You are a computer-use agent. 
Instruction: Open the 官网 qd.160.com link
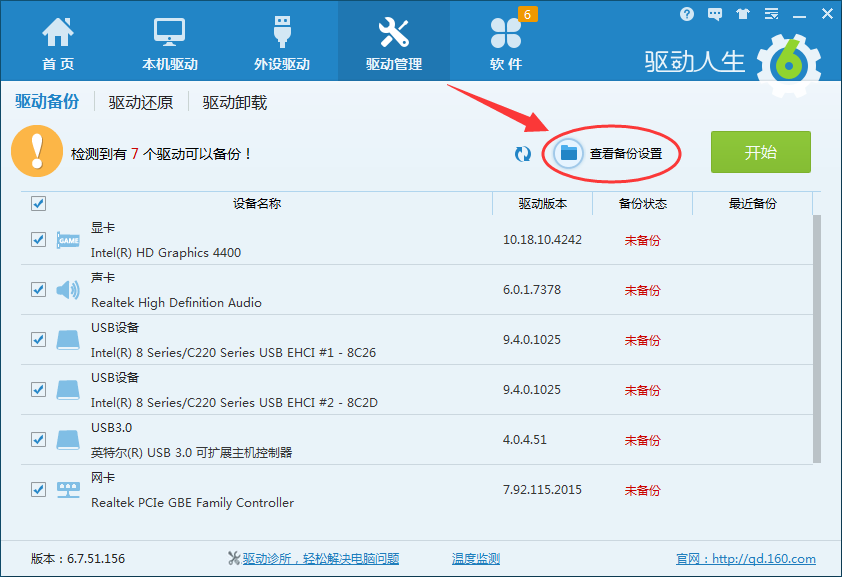[x=745, y=559]
